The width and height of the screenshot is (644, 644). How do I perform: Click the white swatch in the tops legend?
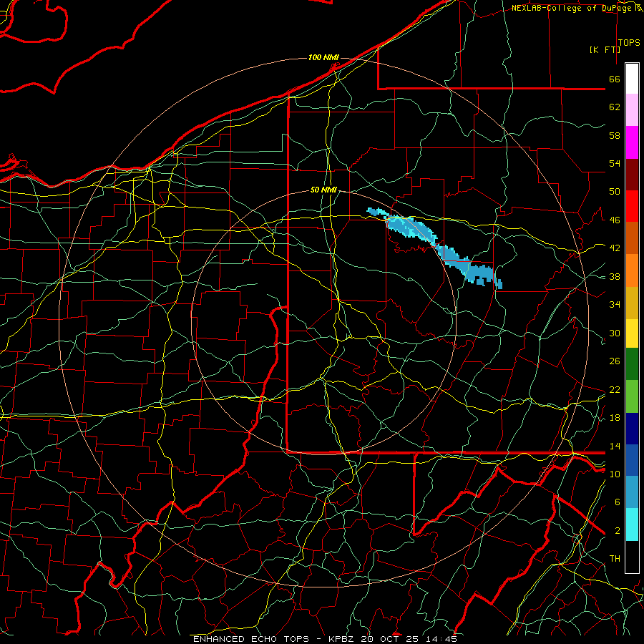point(632,79)
